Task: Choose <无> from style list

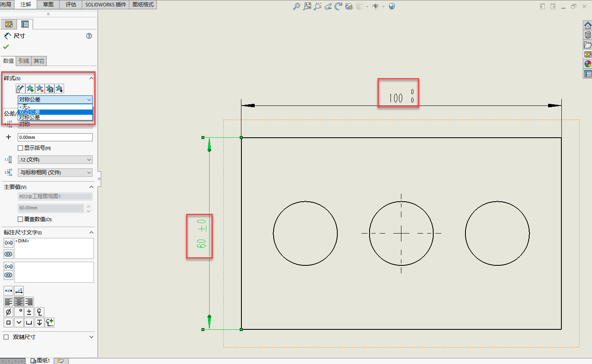Action: pyautogui.click(x=55, y=107)
